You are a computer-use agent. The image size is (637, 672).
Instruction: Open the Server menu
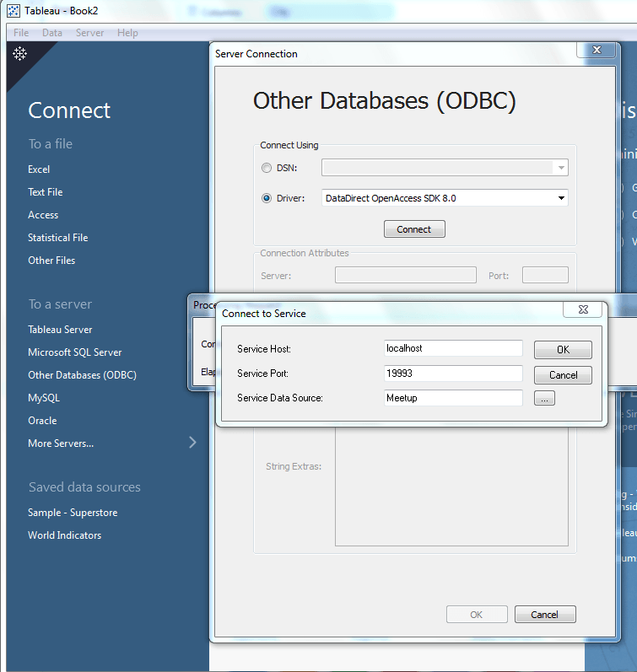click(90, 33)
